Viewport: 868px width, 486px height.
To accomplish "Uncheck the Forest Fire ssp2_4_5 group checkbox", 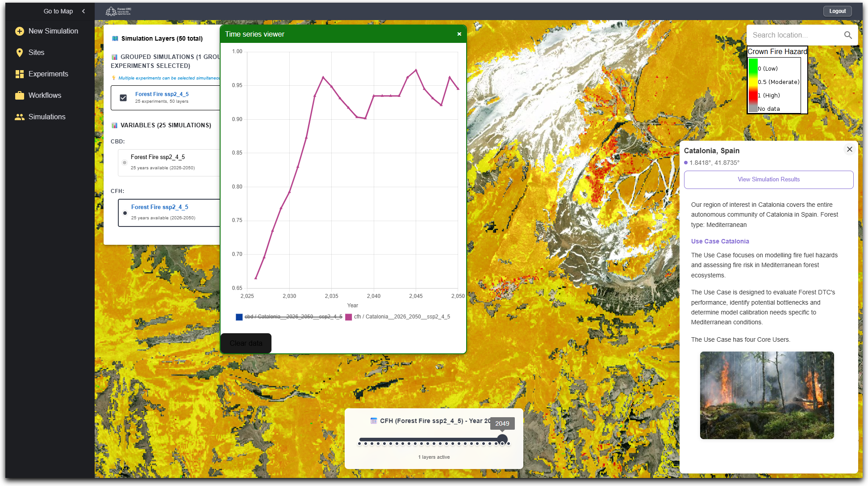I will 124,98.
